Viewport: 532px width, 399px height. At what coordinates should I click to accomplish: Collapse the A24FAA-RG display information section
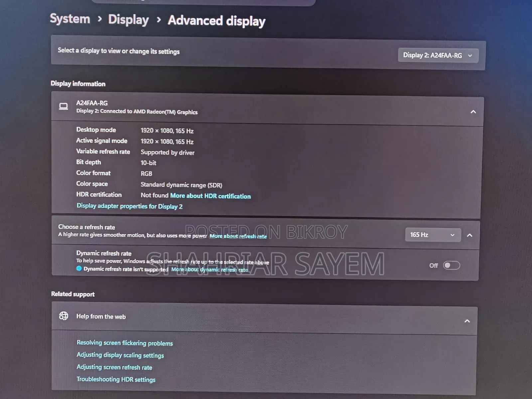click(x=473, y=112)
